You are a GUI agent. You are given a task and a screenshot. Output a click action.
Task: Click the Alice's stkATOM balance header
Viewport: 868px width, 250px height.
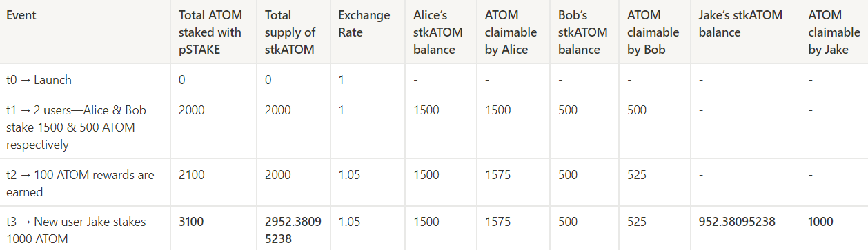435,32
